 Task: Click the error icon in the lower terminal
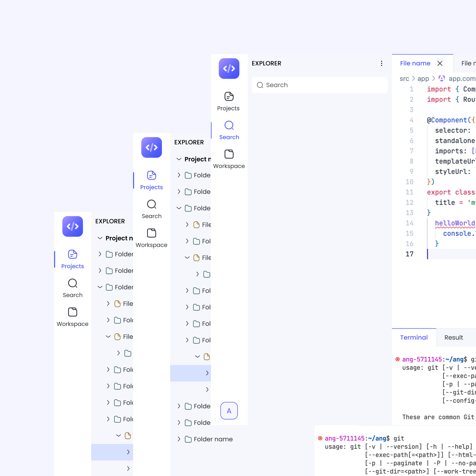click(x=320, y=438)
